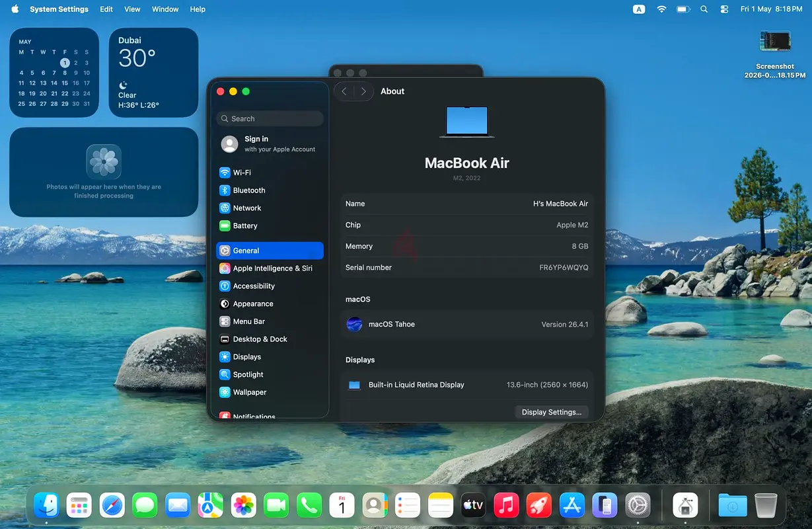This screenshot has width=812, height=529.
Task: Open Spotlight search from the menu bar
Action: pos(704,9)
